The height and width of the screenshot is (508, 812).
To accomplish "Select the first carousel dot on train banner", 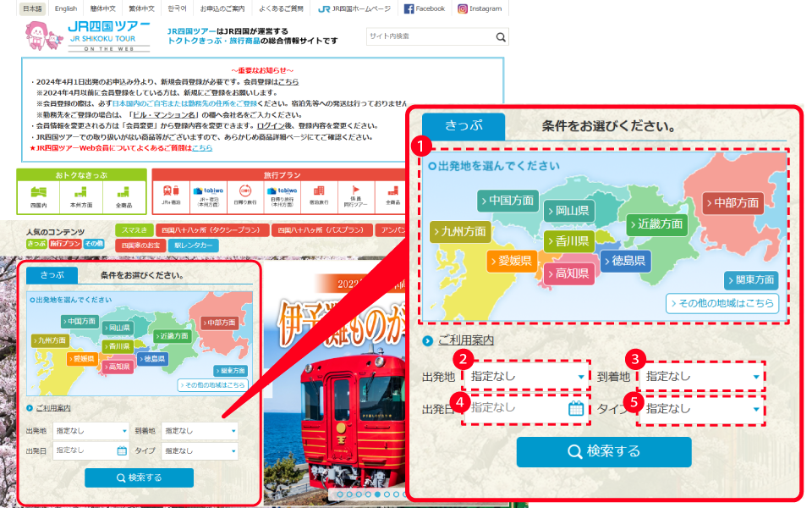I will click(x=340, y=494).
